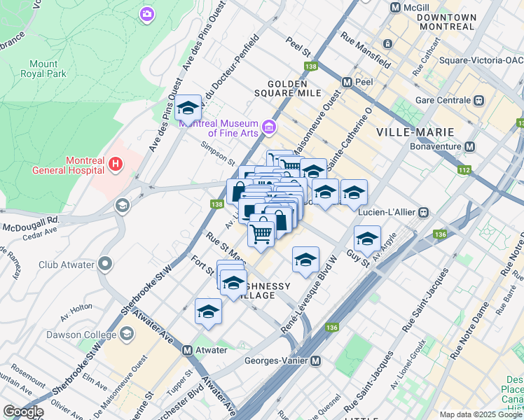Click the Georges-Vanier metro icon
This screenshot has height=420, width=524.
(315, 361)
